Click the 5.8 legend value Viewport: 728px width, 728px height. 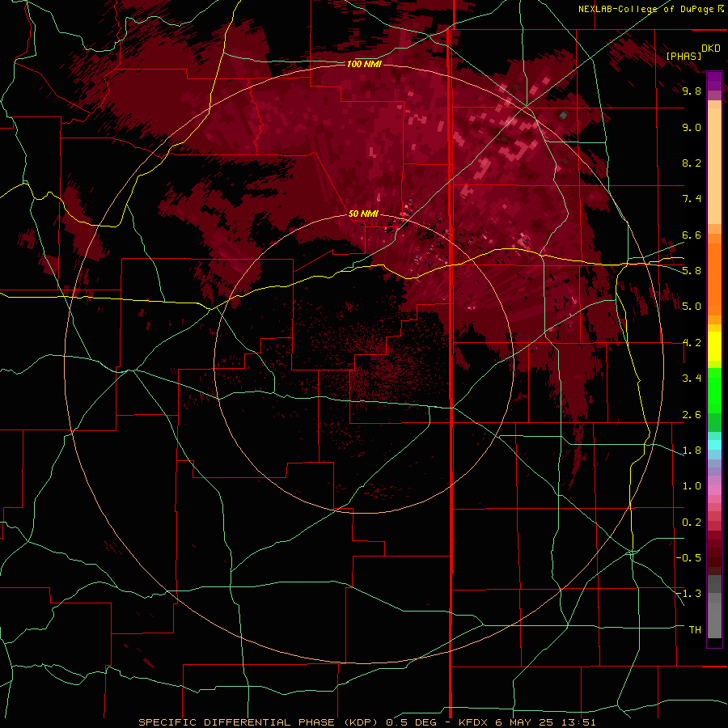click(x=692, y=270)
